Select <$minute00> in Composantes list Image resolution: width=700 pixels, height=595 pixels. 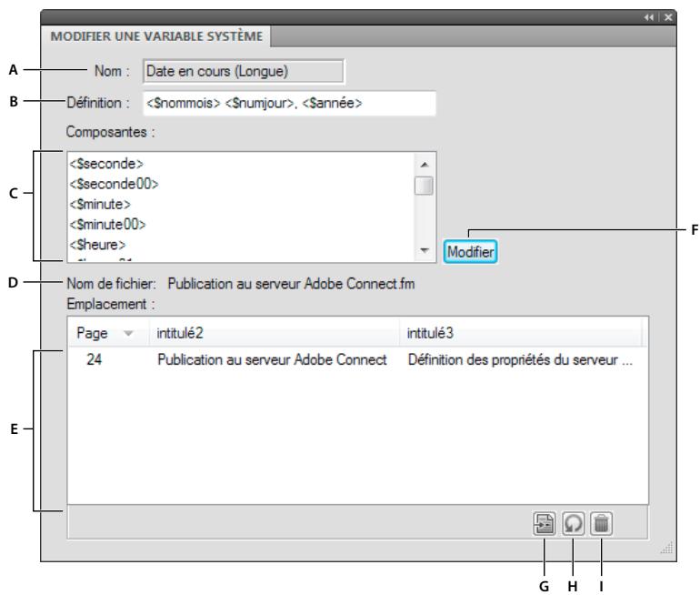tap(107, 224)
